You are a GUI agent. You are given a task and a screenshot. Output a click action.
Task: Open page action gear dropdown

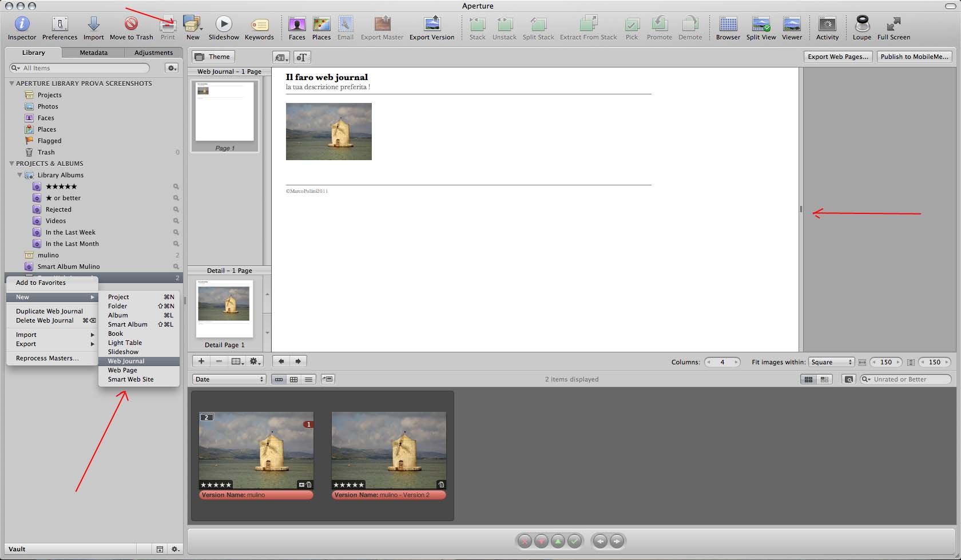pyautogui.click(x=255, y=362)
